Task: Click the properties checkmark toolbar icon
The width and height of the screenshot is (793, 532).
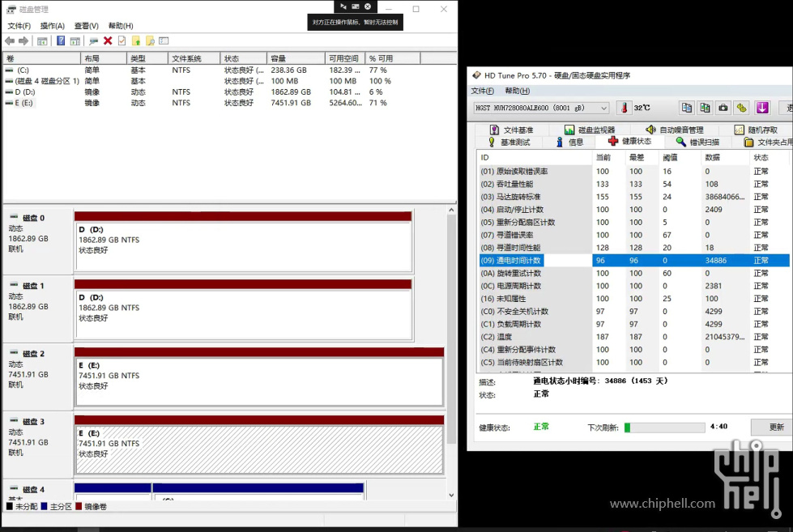Action: coord(122,41)
